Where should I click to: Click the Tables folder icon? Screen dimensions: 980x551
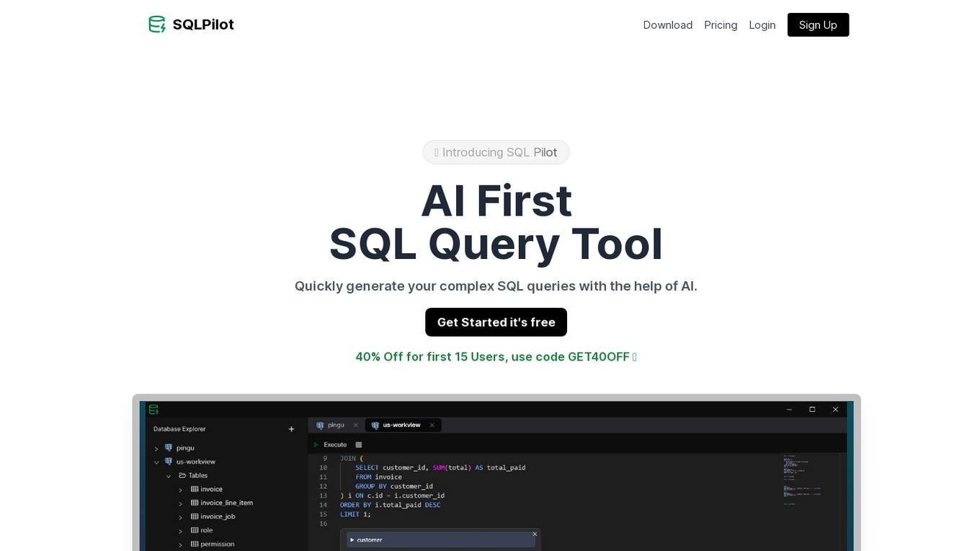click(x=183, y=475)
